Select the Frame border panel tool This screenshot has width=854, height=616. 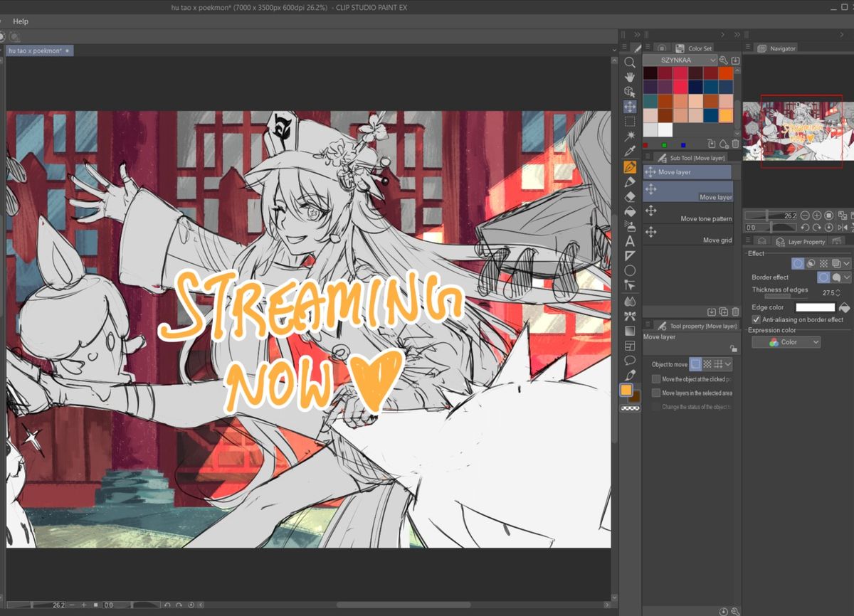[630, 346]
